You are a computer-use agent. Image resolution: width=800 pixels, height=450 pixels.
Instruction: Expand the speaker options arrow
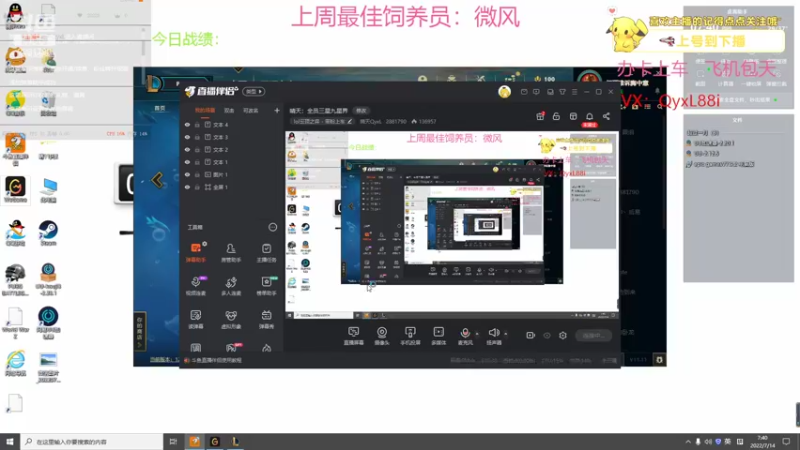tap(506, 334)
